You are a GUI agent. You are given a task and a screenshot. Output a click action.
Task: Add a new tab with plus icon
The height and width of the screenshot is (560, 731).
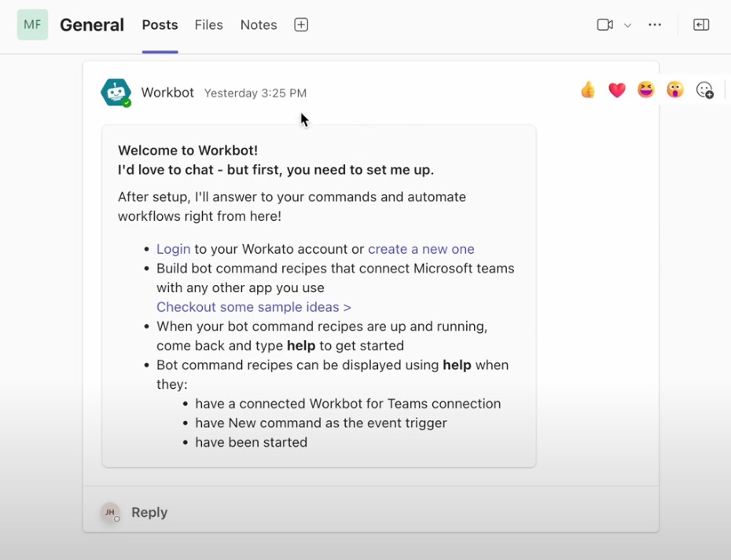click(301, 25)
